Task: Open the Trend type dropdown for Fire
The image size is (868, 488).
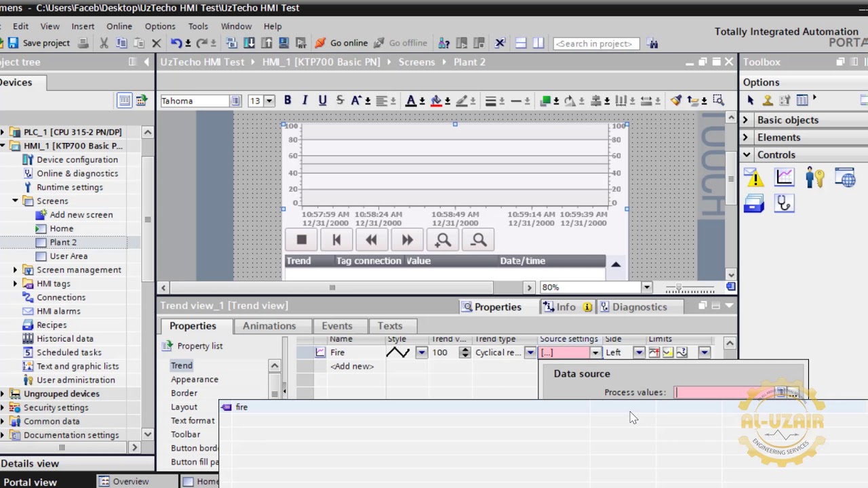Action: (530, 352)
